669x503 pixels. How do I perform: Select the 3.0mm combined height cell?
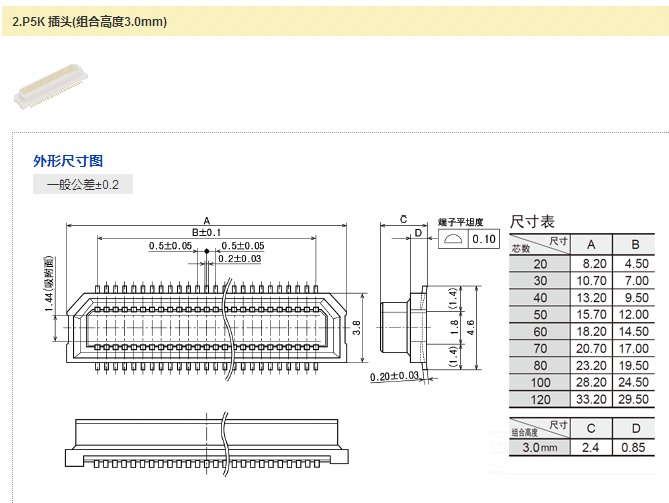(540, 448)
